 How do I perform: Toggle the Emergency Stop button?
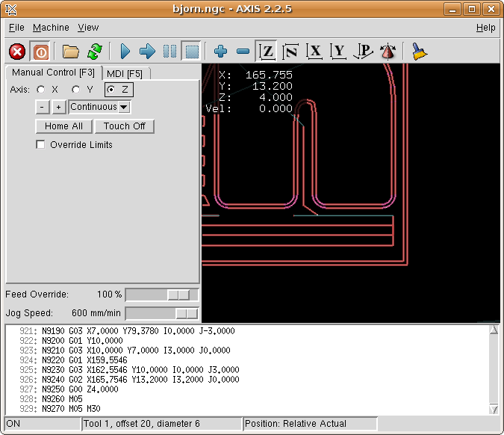point(17,52)
